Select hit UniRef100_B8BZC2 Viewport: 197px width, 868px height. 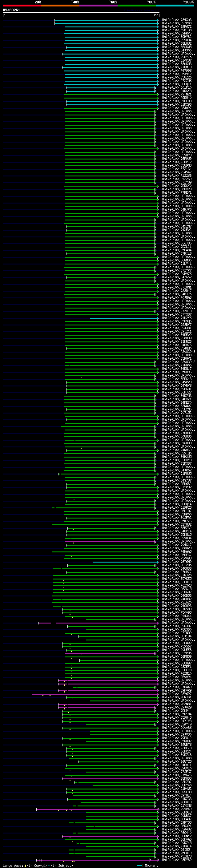click(176, 528)
